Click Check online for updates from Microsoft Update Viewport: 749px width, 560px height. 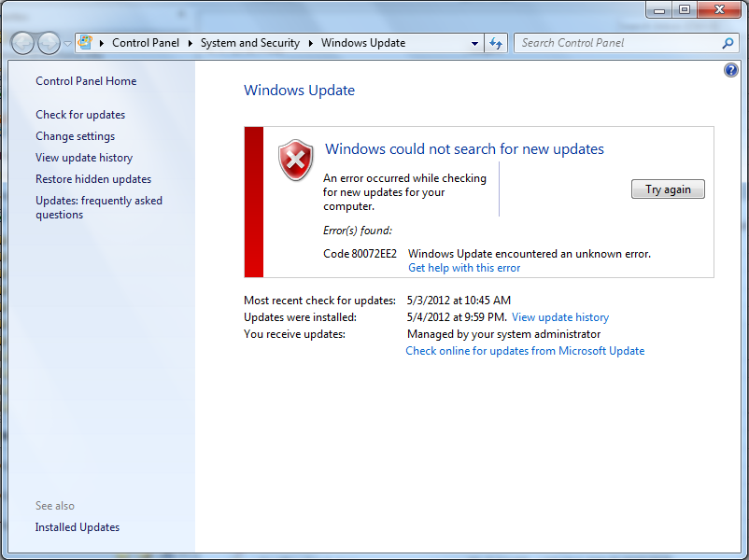pos(525,351)
